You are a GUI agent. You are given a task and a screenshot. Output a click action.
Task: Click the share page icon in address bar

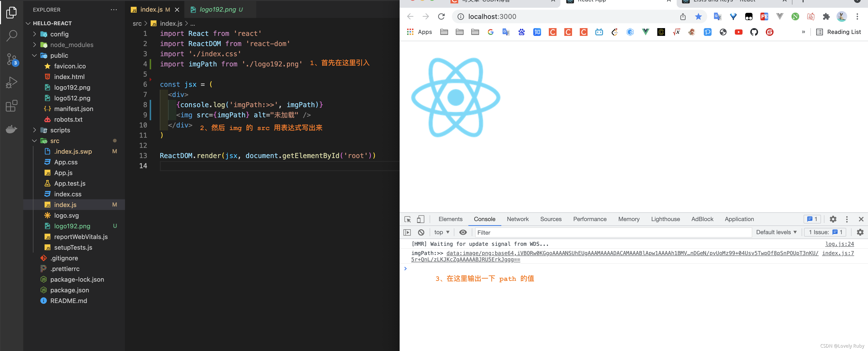click(x=683, y=16)
